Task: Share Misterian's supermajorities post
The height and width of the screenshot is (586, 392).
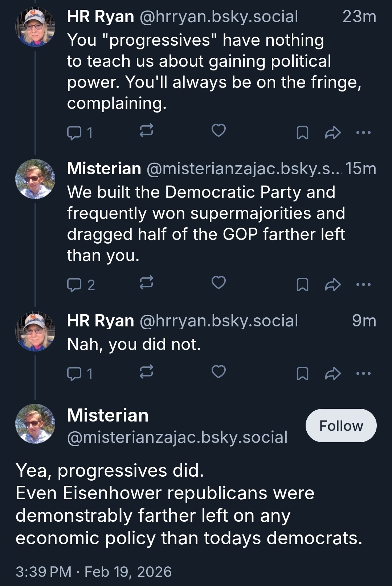Action: pos(333,285)
